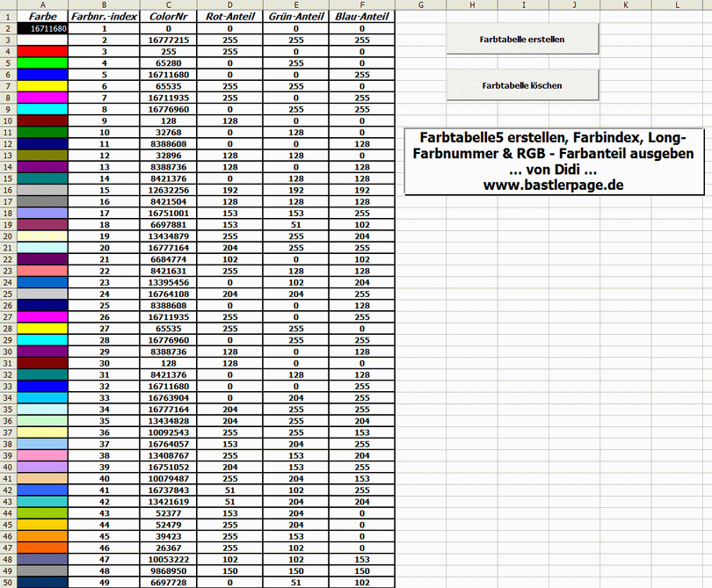
Task: Select the cell with ColorNr 6684774
Action: pos(169,259)
